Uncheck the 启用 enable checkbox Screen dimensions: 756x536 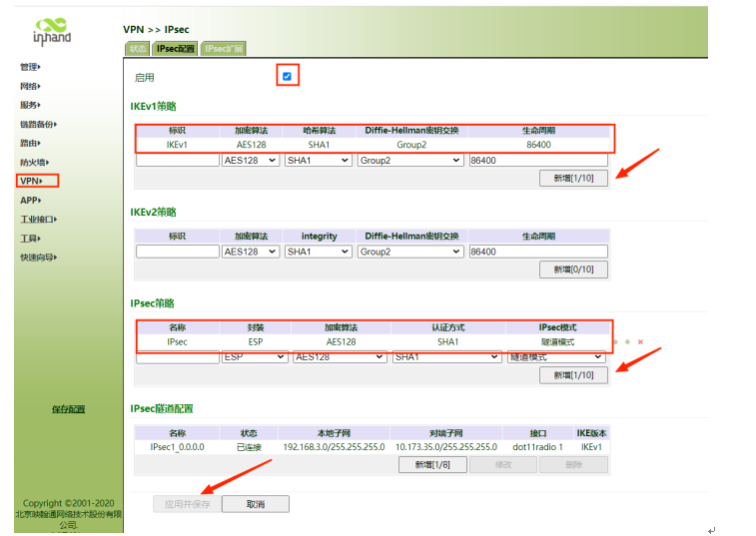(288, 76)
